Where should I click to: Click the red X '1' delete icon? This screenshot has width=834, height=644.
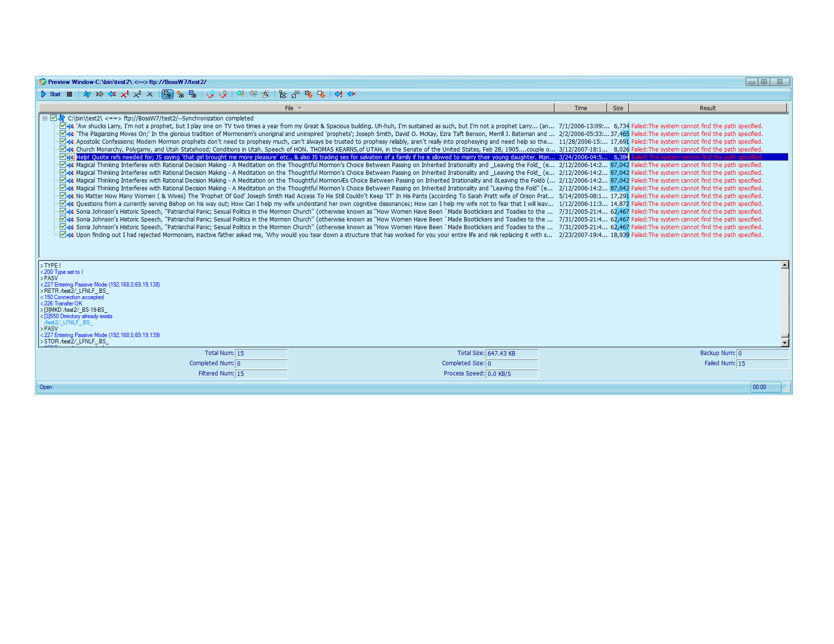125,94
